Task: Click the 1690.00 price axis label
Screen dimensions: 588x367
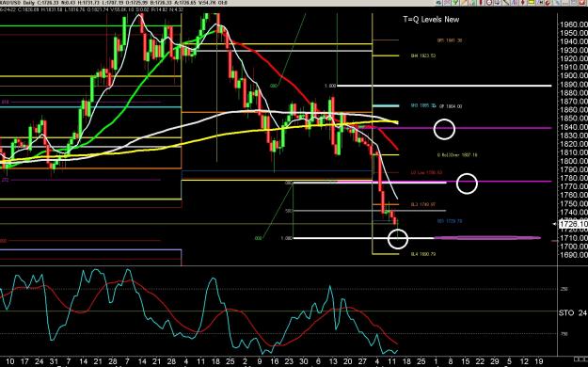Action: click(573, 255)
